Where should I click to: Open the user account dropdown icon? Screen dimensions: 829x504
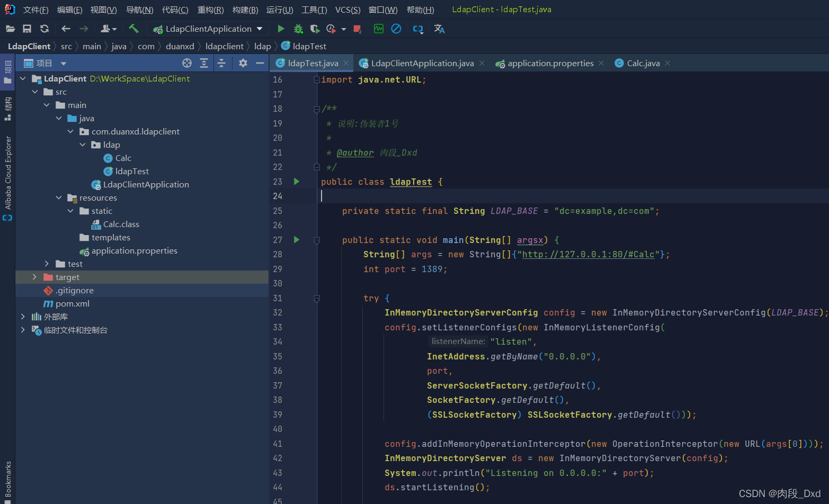108,29
